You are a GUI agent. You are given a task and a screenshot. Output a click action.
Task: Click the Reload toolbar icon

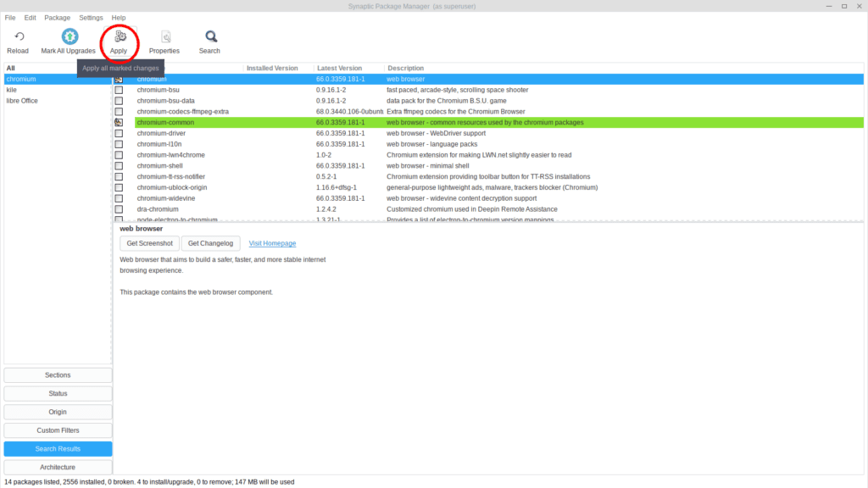tap(19, 36)
